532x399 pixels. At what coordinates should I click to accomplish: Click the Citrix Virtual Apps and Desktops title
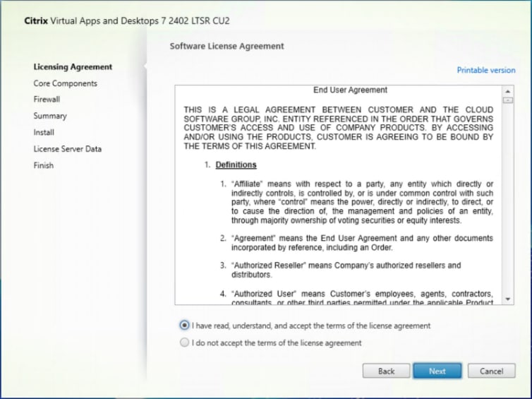point(127,20)
